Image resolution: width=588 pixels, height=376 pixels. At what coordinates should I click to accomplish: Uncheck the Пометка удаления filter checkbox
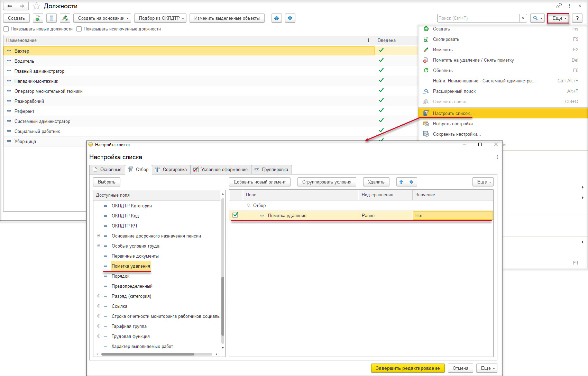(x=236, y=215)
